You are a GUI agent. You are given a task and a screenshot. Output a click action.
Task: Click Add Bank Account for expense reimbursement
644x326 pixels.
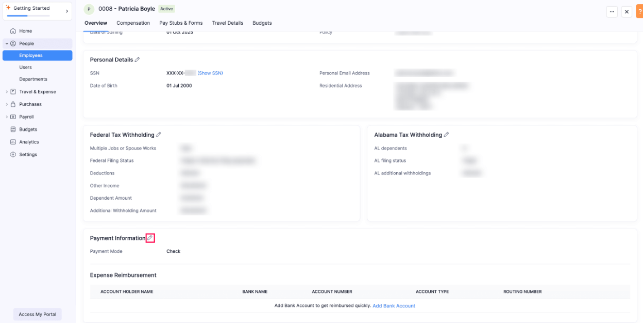point(394,305)
